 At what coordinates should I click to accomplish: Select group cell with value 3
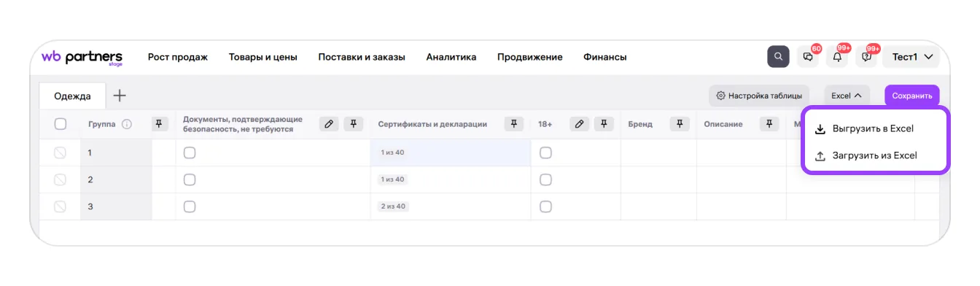point(117,206)
